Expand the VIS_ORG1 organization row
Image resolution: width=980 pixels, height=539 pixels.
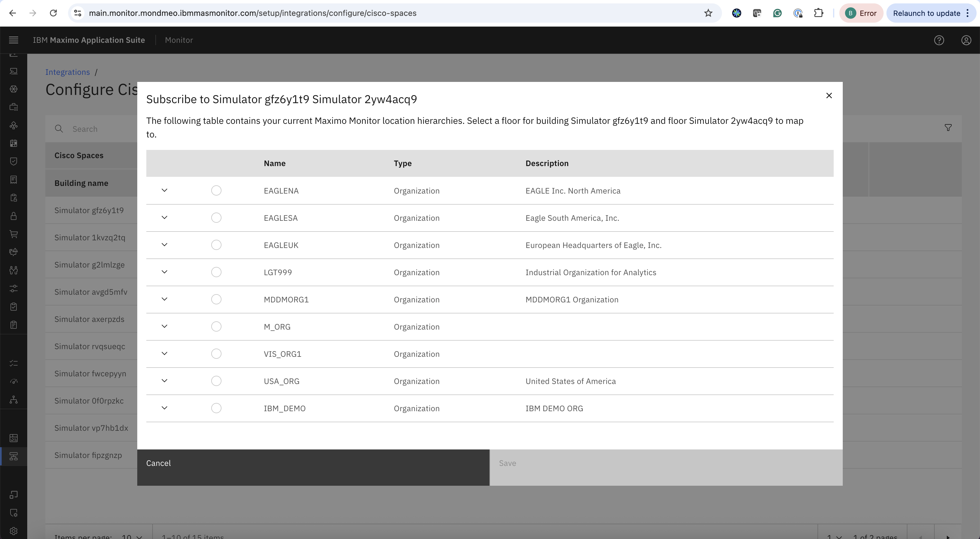[x=164, y=353]
